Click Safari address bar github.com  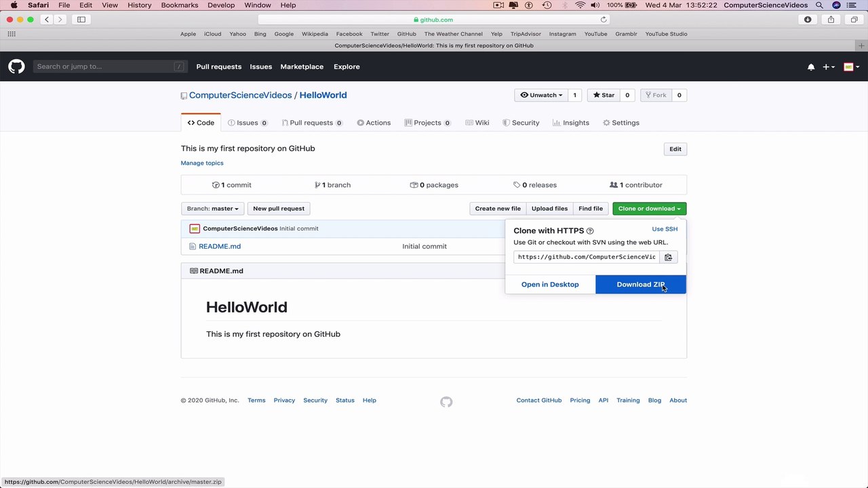click(x=433, y=20)
